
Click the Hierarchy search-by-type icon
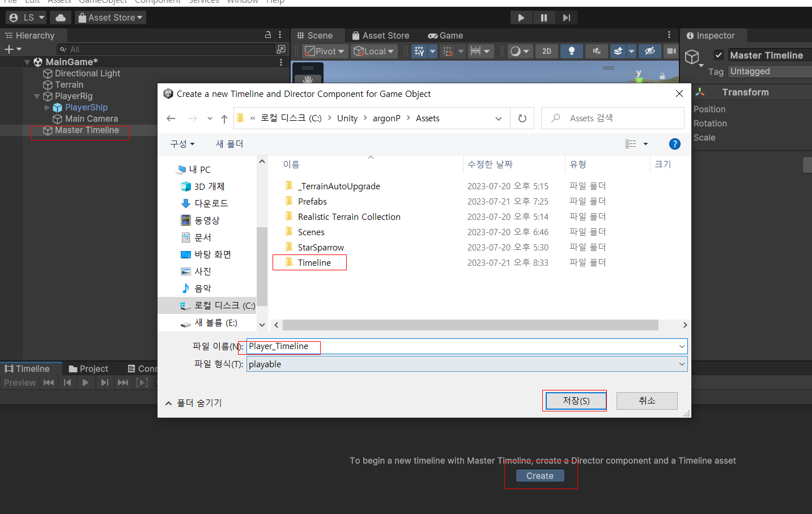click(281, 49)
